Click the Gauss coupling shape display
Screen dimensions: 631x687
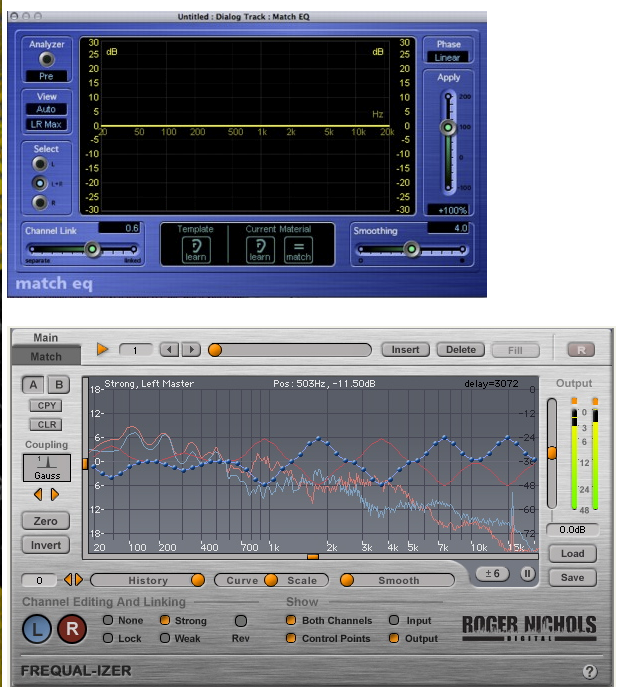pos(47,468)
